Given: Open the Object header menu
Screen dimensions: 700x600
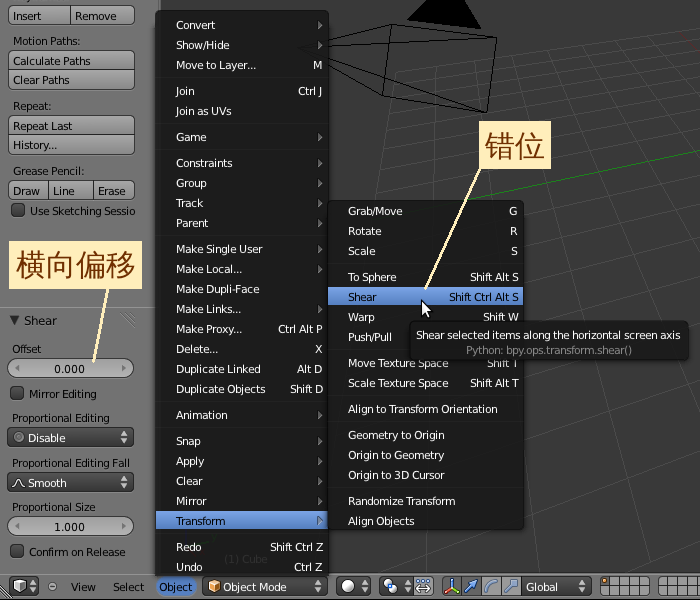Looking at the screenshot, I should coord(175,587).
